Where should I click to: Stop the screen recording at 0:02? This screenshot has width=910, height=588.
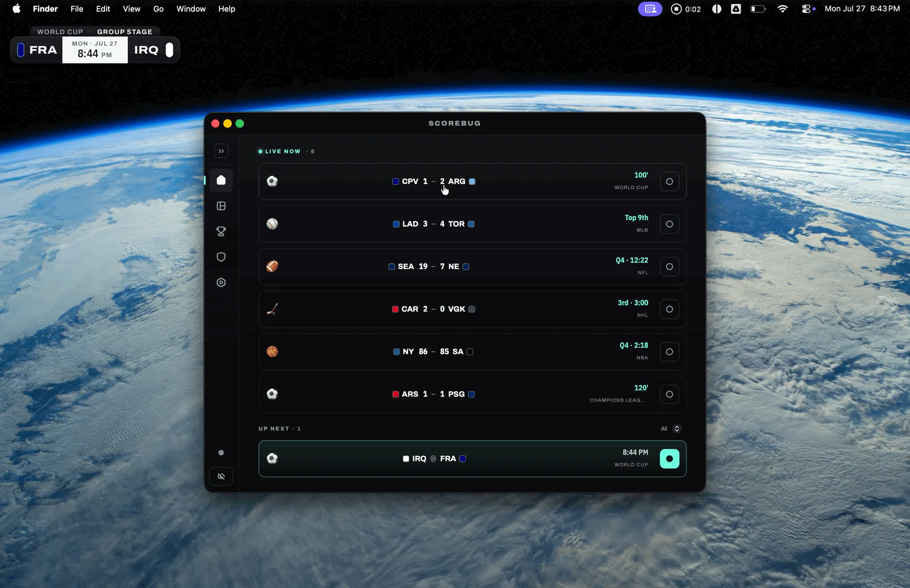[686, 9]
